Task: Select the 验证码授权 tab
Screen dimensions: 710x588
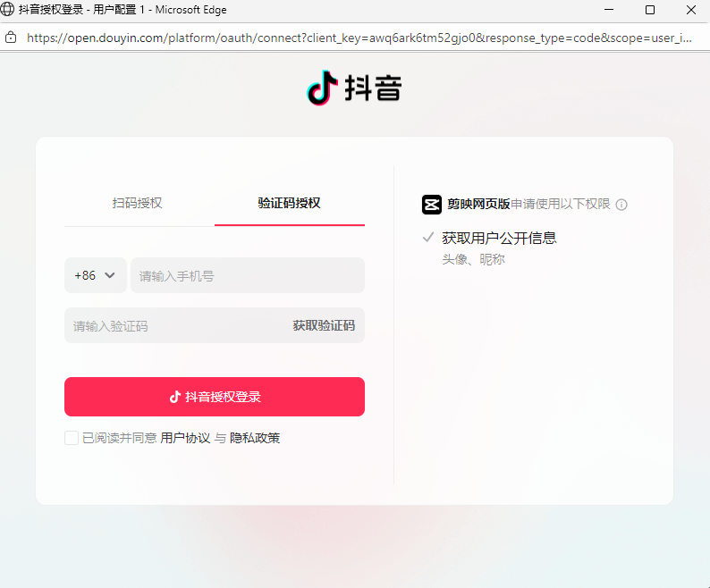Action: (x=290, y=203)
